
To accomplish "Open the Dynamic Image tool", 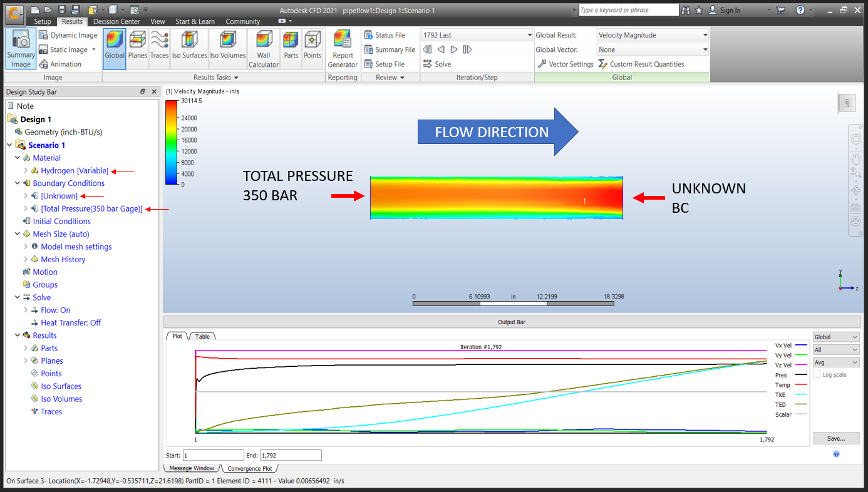I will click(68, 35).
